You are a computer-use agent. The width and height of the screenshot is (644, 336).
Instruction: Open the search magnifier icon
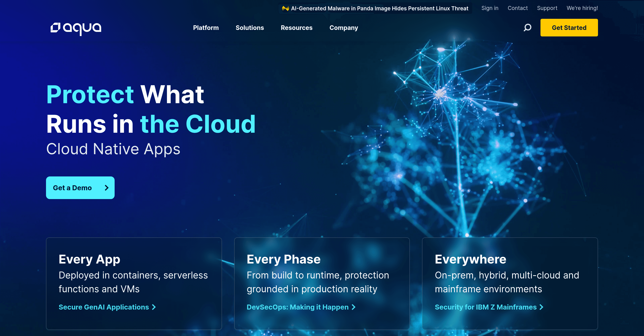[x=527, y=27]
